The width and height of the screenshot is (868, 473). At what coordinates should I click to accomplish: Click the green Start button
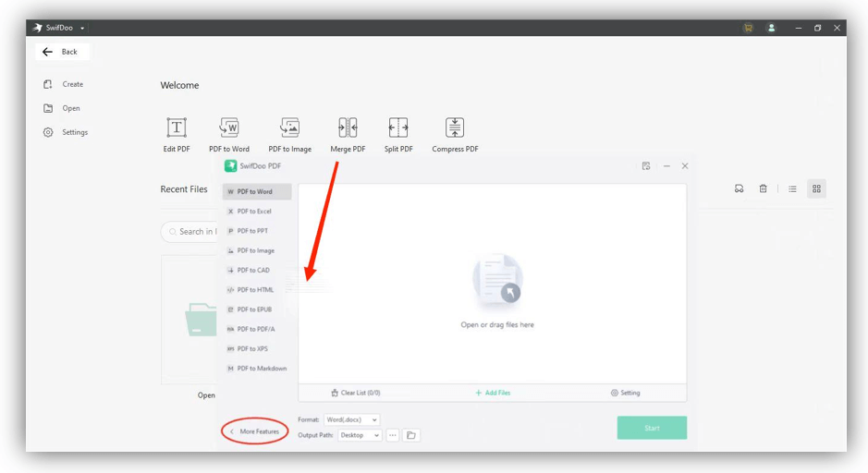click(x=652, y=428)
